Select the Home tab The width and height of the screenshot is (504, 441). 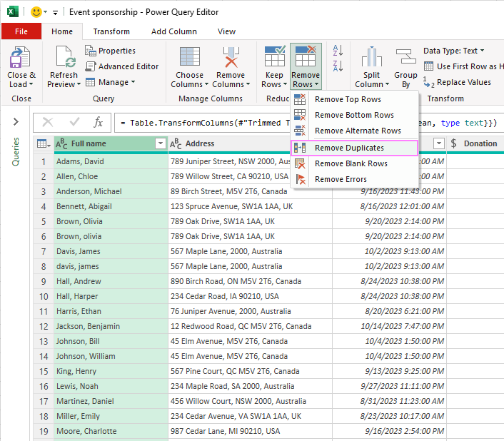click(62, 31)
